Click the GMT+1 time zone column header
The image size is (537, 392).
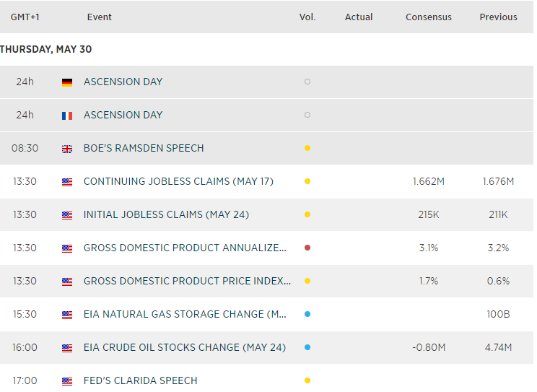25,17
